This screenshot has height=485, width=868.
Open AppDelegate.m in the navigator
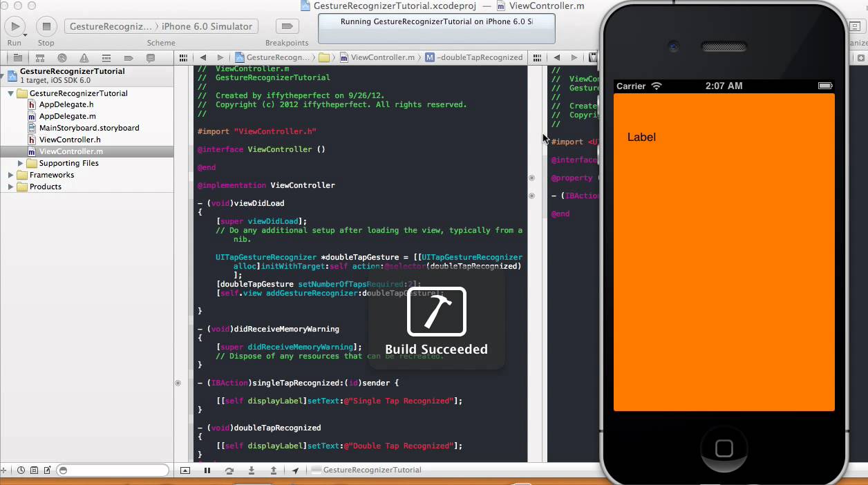pos(67,116)
